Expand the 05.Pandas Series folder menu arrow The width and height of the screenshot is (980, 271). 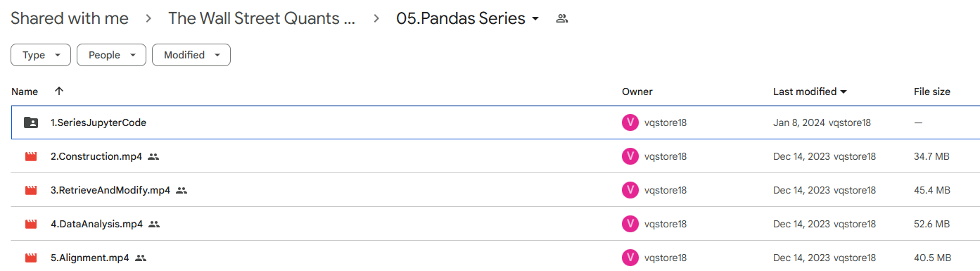pos(535,19)
